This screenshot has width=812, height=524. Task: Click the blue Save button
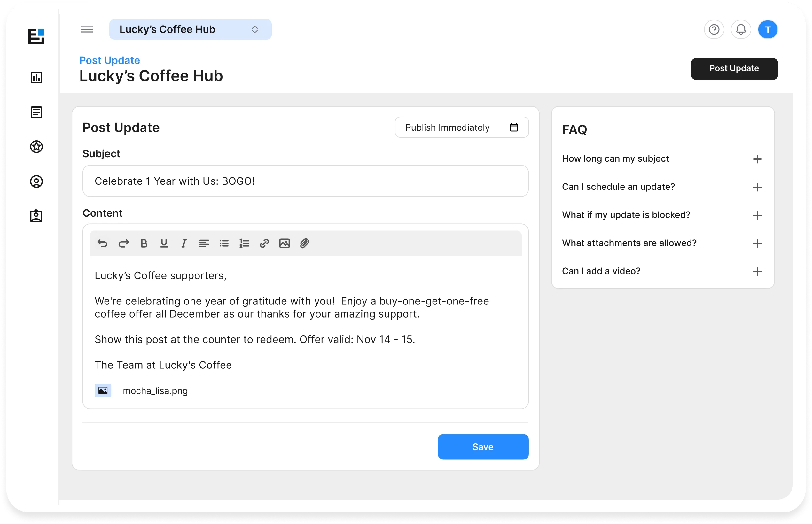click(483, 446)
